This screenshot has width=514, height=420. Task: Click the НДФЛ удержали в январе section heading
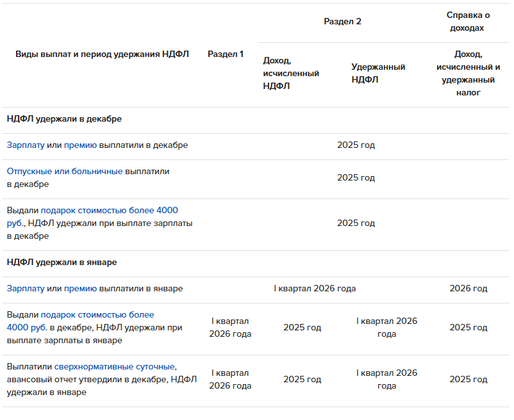pos(62,262)
